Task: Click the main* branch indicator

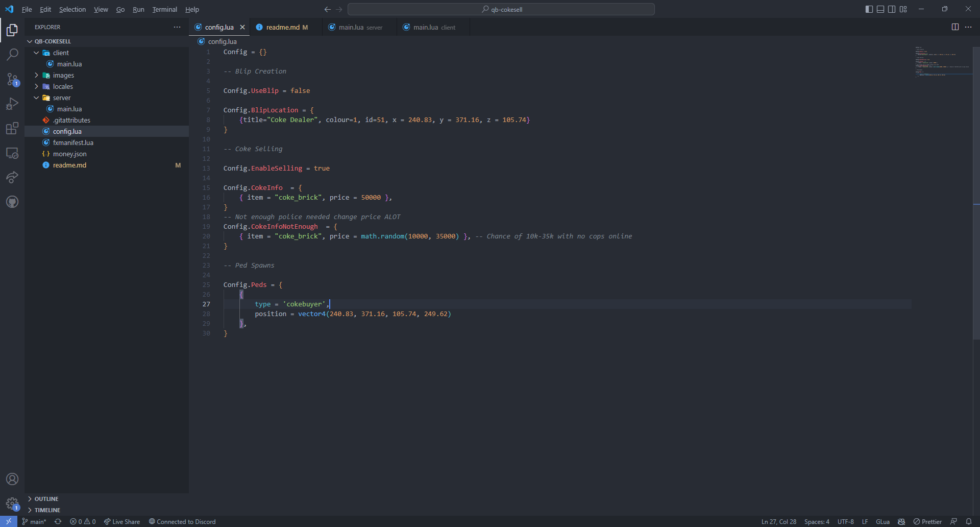Action: (x=34, y=521)
